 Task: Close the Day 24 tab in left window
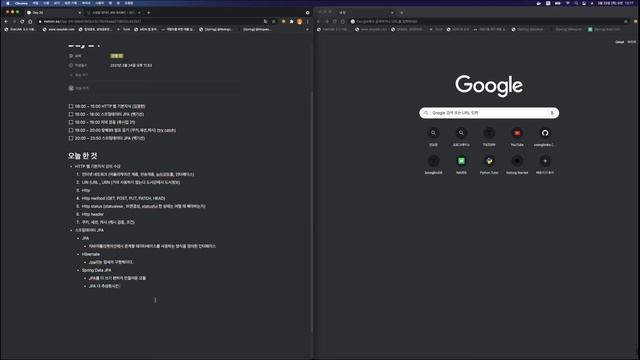coord(80,13)
